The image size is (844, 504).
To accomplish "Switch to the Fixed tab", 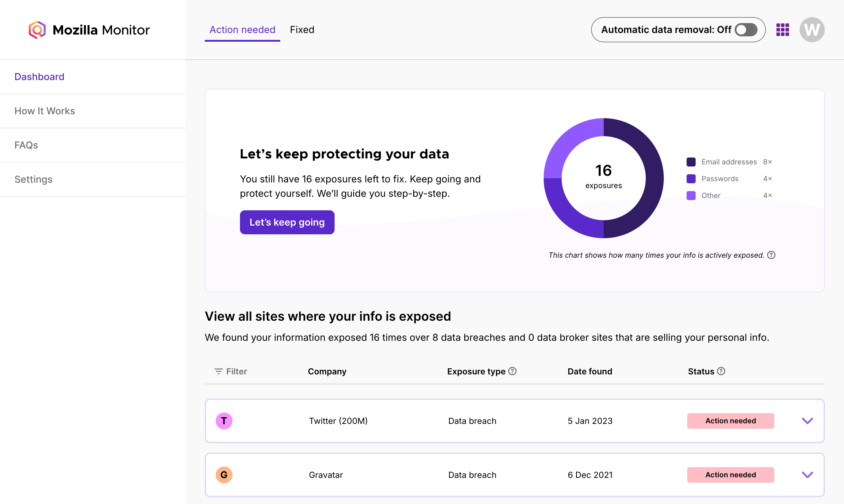I will coord(302,30).
